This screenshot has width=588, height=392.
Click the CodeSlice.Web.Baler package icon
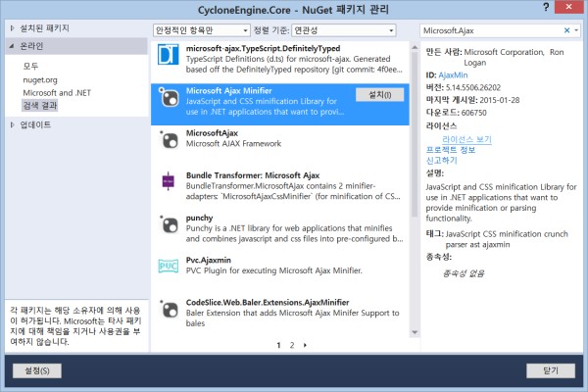tap(170, 309)
